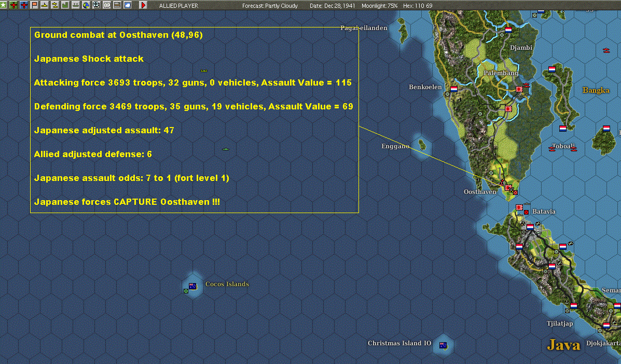Select the Japanese flag near Batavia

pyautogui.click(x=519, y=208)
